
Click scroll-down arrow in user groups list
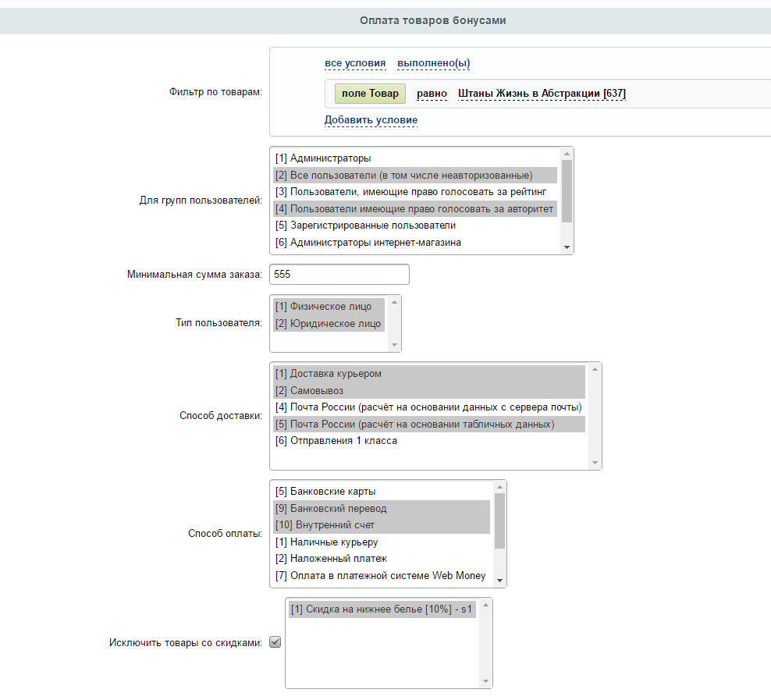[567, 247]
